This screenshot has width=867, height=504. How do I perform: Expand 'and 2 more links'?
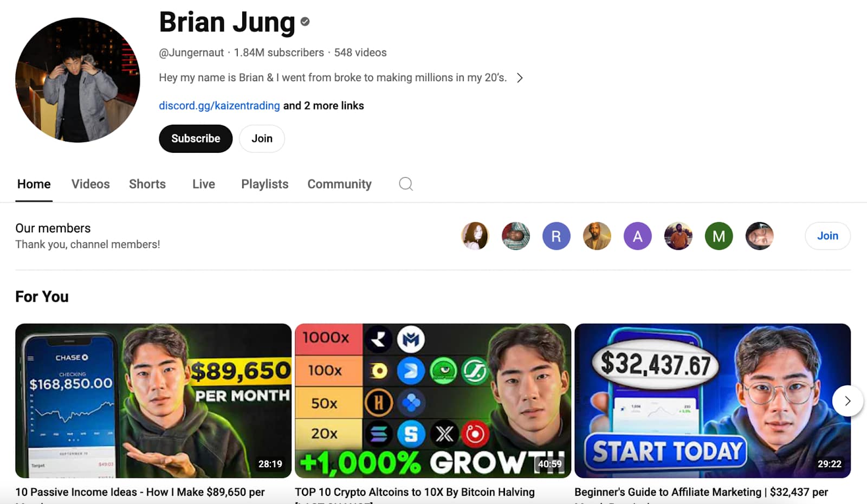(323, 106)
